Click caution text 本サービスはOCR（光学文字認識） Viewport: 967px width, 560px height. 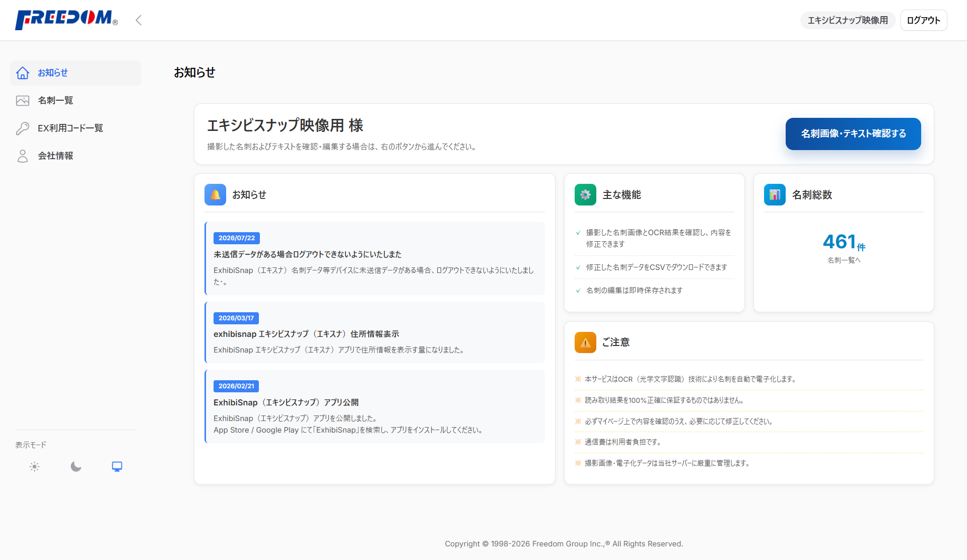(691, 379)
